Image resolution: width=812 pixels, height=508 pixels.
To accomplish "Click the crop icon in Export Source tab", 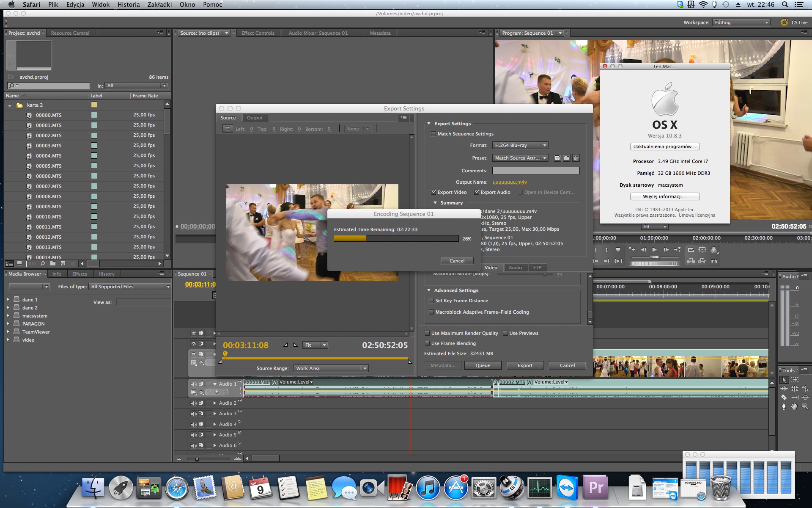I will coord(228,129).
